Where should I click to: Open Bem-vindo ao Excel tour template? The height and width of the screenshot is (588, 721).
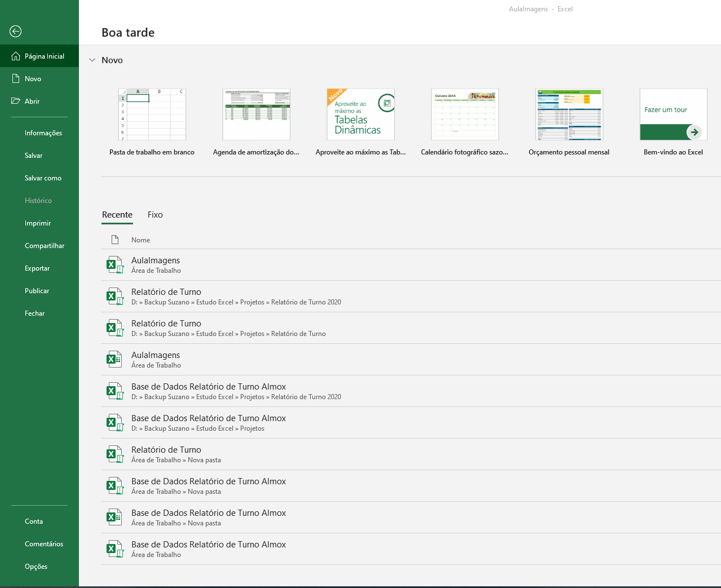coord(674,122)
